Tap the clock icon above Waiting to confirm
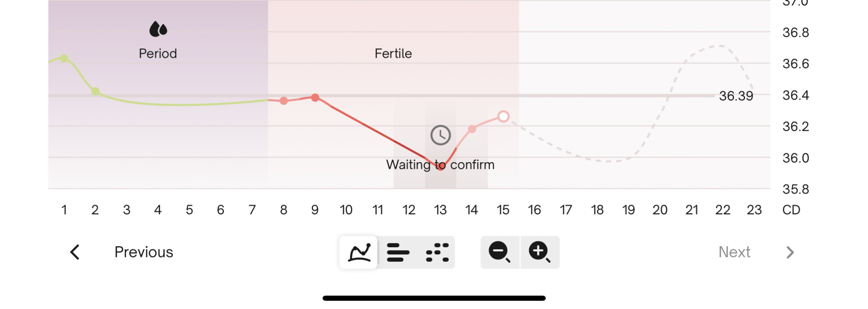Screen dimensions: 868x309 pyautogui.click(x=441, y=135)
